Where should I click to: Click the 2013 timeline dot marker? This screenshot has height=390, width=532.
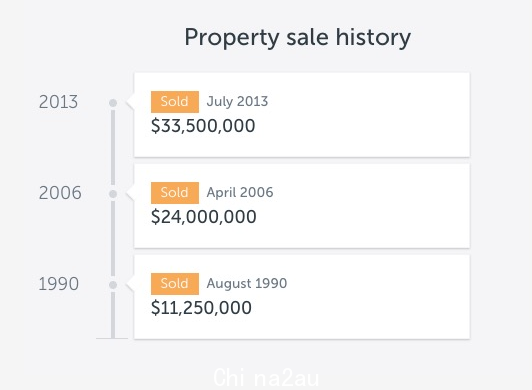coord(113,103)
